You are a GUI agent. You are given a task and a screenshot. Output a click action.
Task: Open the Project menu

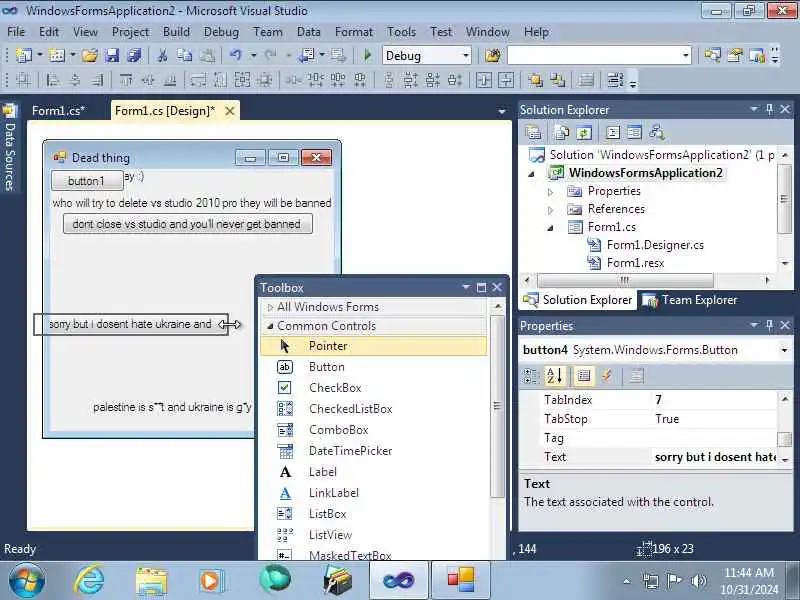coord(131,32)
